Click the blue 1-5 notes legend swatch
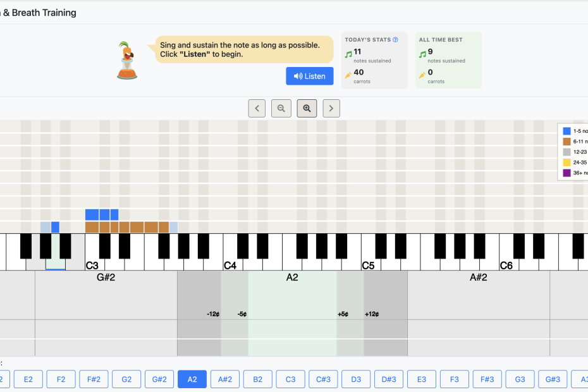 point(567,131)
